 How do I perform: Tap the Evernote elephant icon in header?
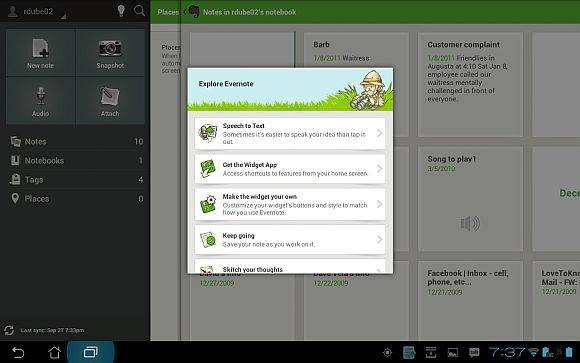tap(193, 12)
